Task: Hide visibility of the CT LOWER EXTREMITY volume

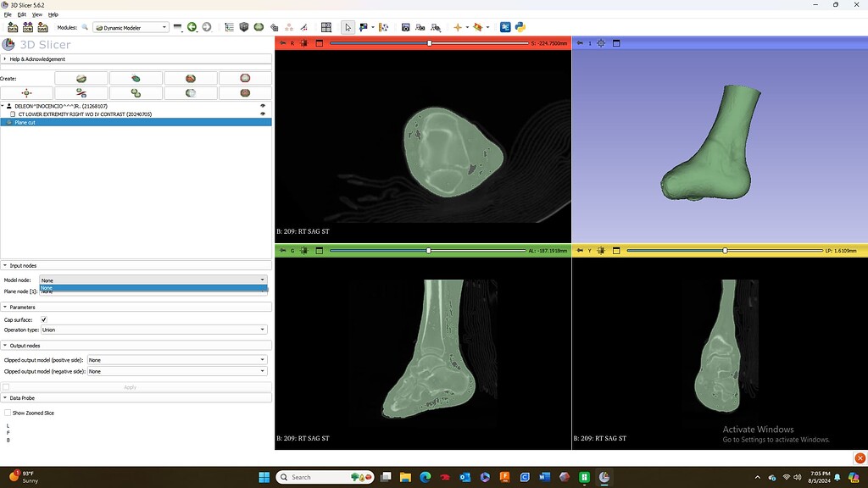Action: [x=263, y=113]
